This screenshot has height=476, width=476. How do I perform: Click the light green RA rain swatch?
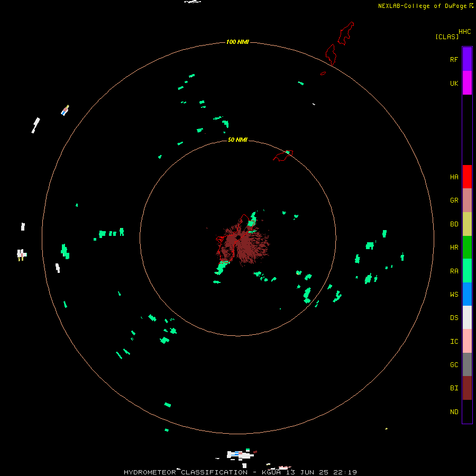click(467, 271)
